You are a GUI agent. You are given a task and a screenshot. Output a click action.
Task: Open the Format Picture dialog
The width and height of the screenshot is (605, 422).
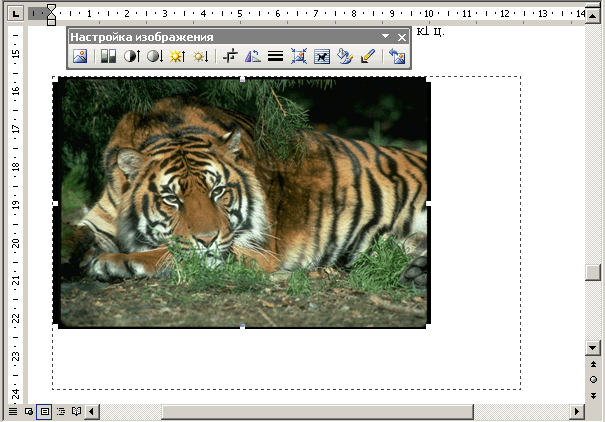345,57
